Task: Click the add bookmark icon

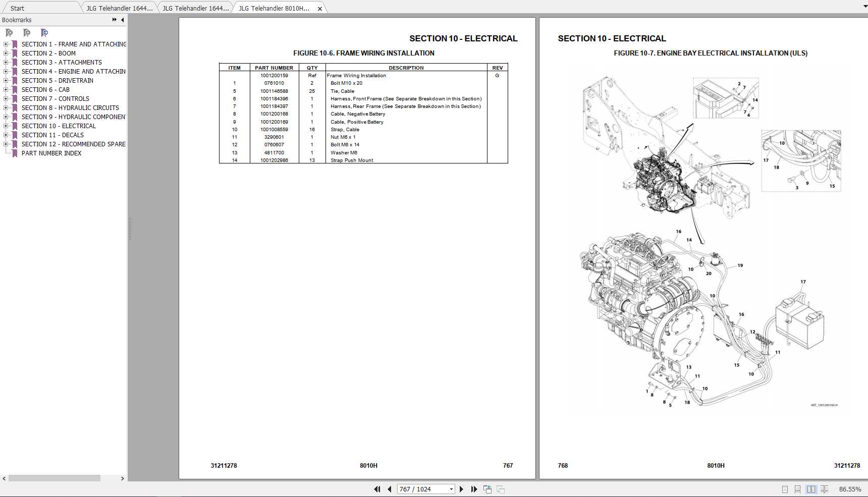Action: [27, 33]
